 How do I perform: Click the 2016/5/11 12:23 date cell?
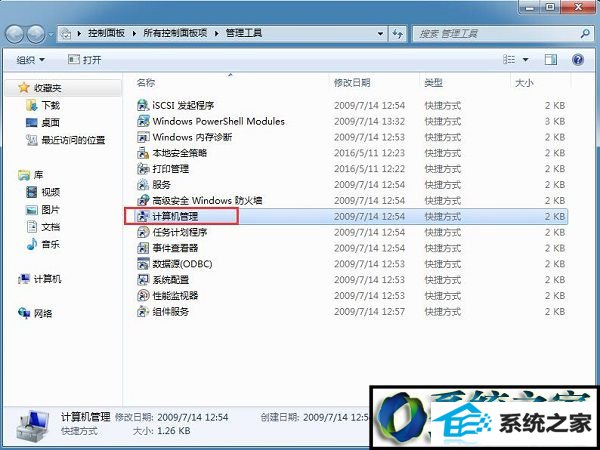[x=369, y=153]
